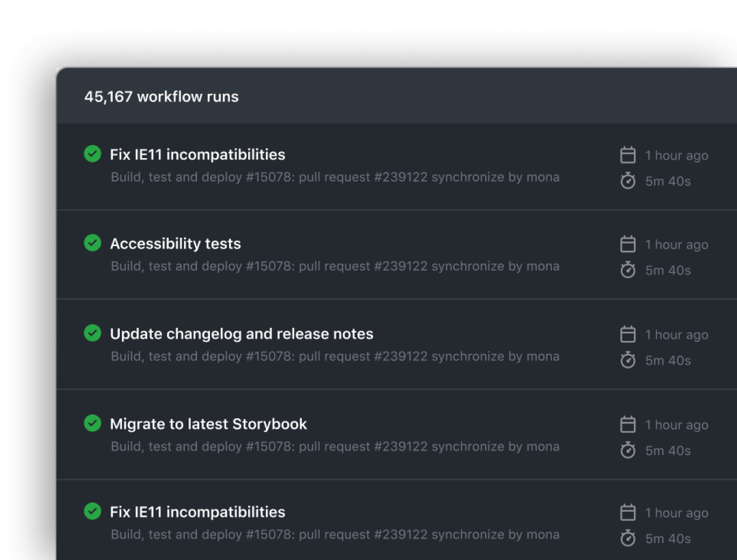Click the stopwatch icon in the Update changelog row
This screenshot has height=560, width=737.
point(628,360)
